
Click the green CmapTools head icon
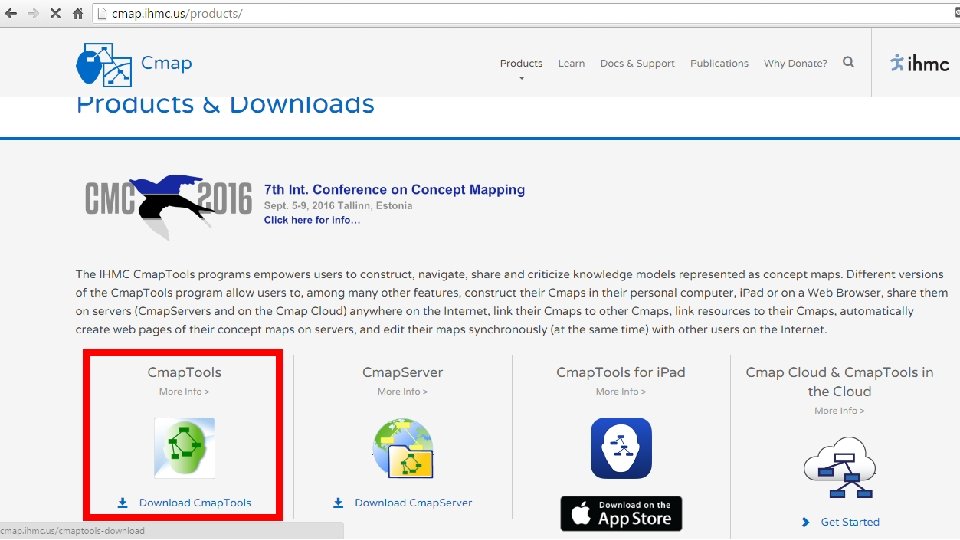coord(184,448)
